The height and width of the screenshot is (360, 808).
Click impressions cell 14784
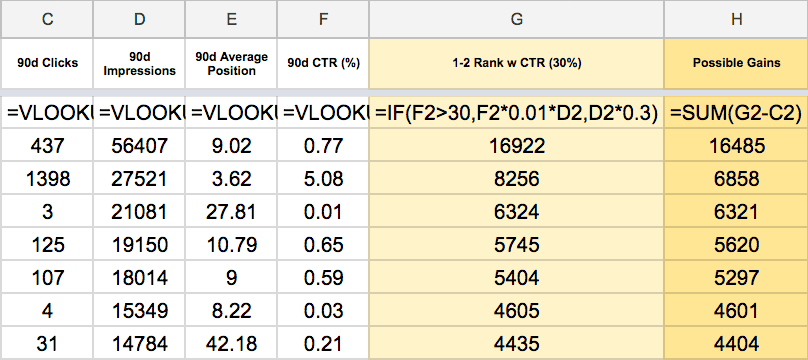[x=139, y=342]
